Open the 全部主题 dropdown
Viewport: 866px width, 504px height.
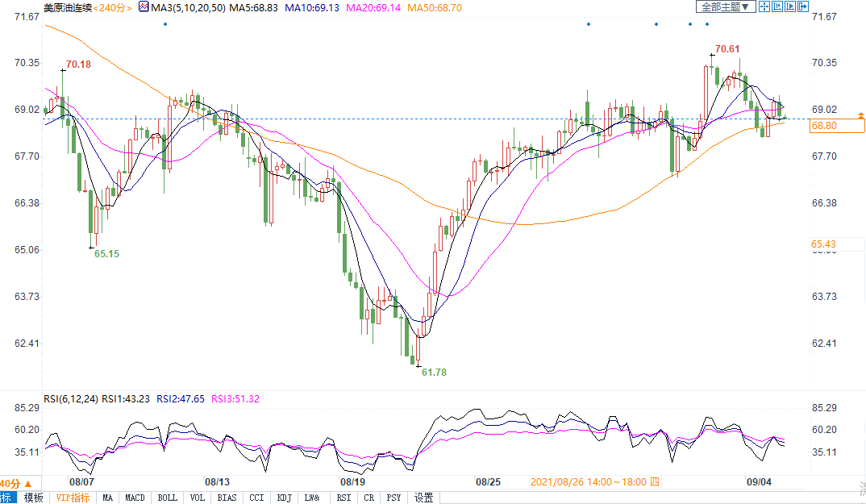tap(726, 6)
